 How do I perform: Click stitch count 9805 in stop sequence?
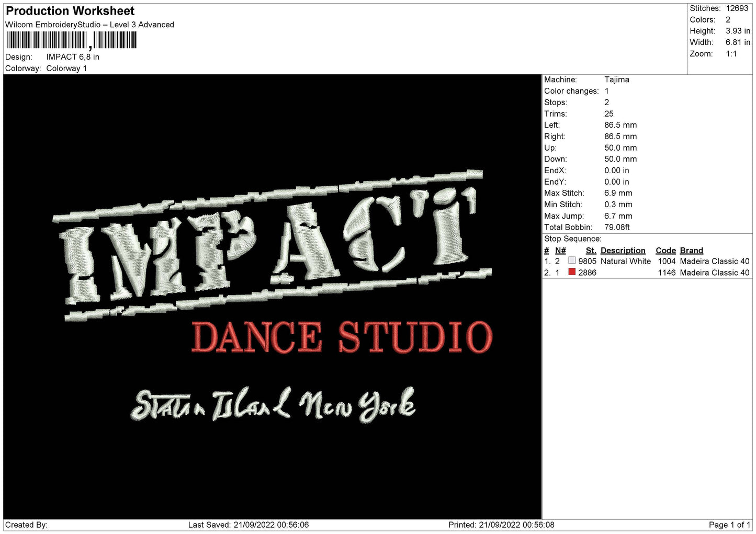click(x=588, y=262)
